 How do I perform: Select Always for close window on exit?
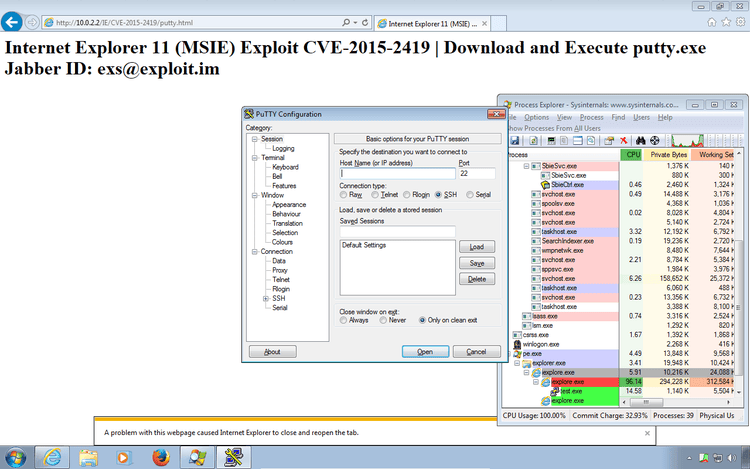343,320
